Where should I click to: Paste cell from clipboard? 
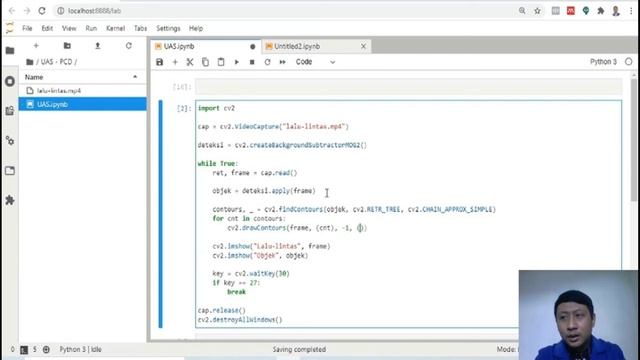[x=221, y=62]
